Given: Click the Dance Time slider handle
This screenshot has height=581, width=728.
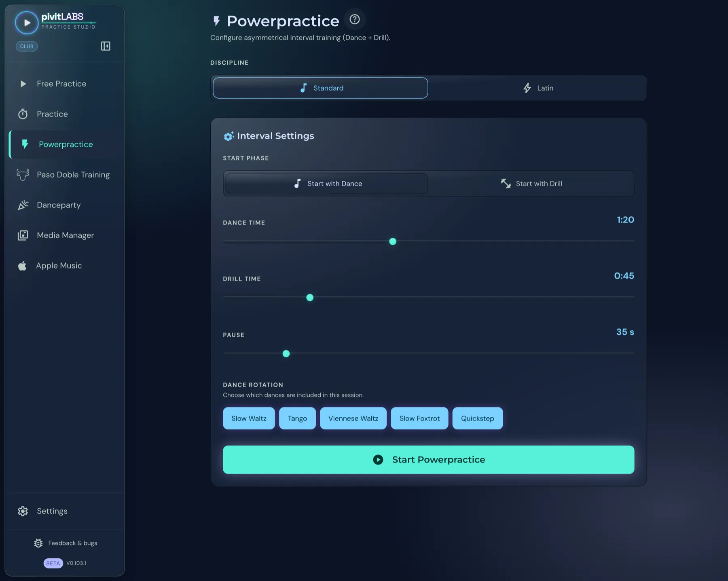Looking at the screenshot, I should click(x=393, y=241).
